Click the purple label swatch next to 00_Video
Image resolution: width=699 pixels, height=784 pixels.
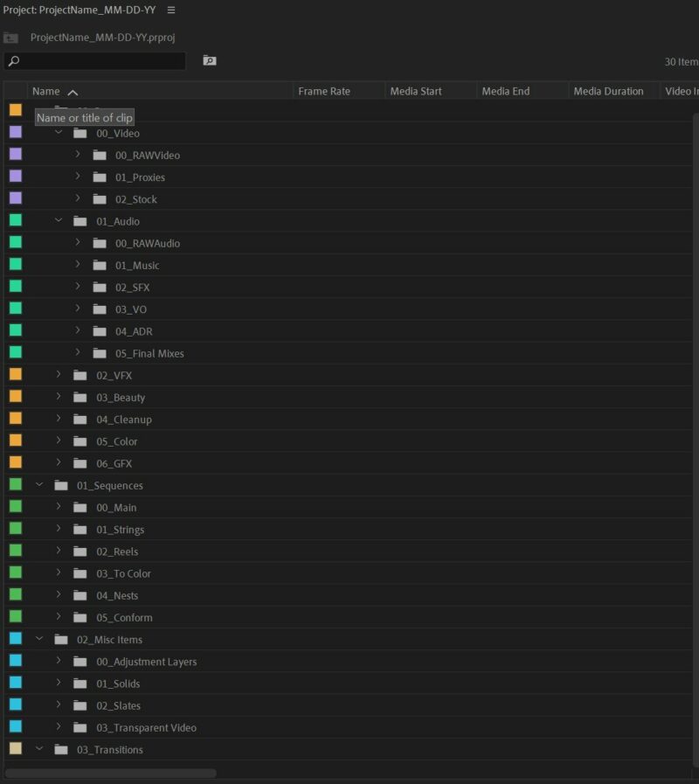coord(14,132)
